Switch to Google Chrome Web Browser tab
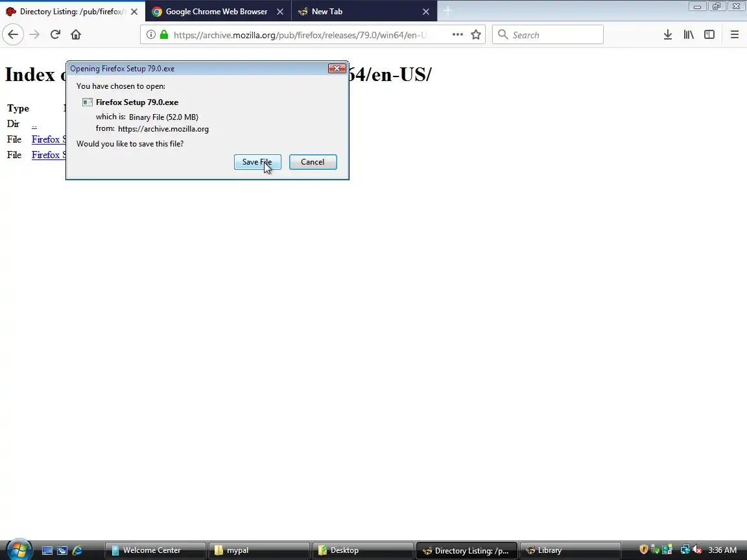The height and width of the screenshot is (560, 747). pyautogui.click(x=218, y=11)
